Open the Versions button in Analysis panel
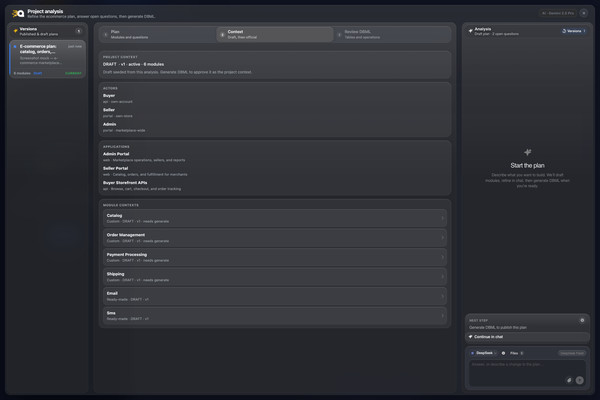The image size is (600, 400). (x=574, y=31)
